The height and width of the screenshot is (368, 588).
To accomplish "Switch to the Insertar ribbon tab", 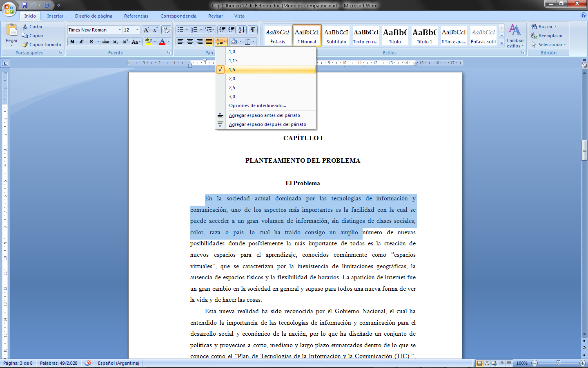I will tap(55, 16).
